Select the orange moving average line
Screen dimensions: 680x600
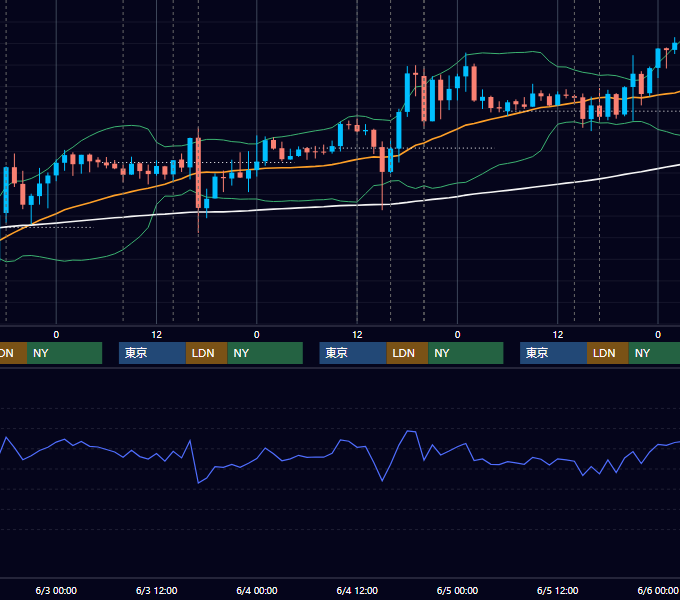330,163
